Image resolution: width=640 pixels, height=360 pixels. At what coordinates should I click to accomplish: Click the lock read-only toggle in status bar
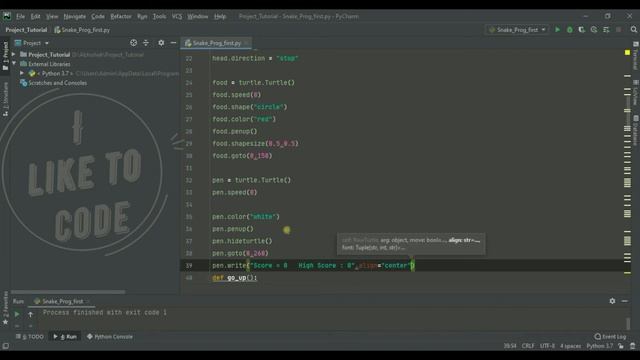click(x=620, y=346)
